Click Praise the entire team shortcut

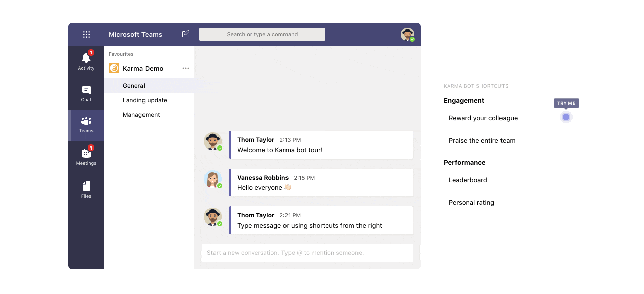point(482,141)
